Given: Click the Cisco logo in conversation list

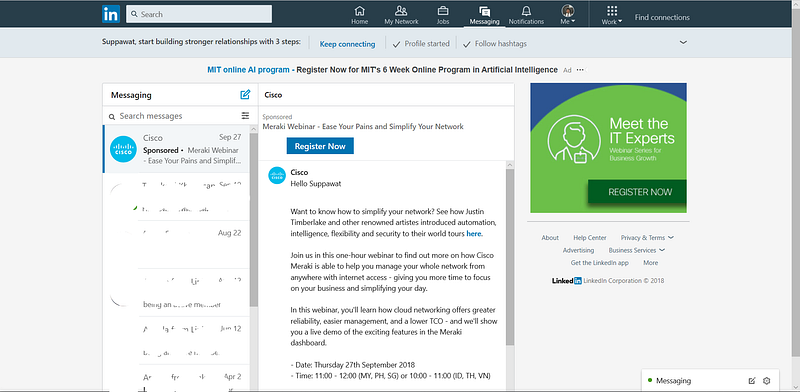Looking at the screenshot, I should tap(123, 149).
